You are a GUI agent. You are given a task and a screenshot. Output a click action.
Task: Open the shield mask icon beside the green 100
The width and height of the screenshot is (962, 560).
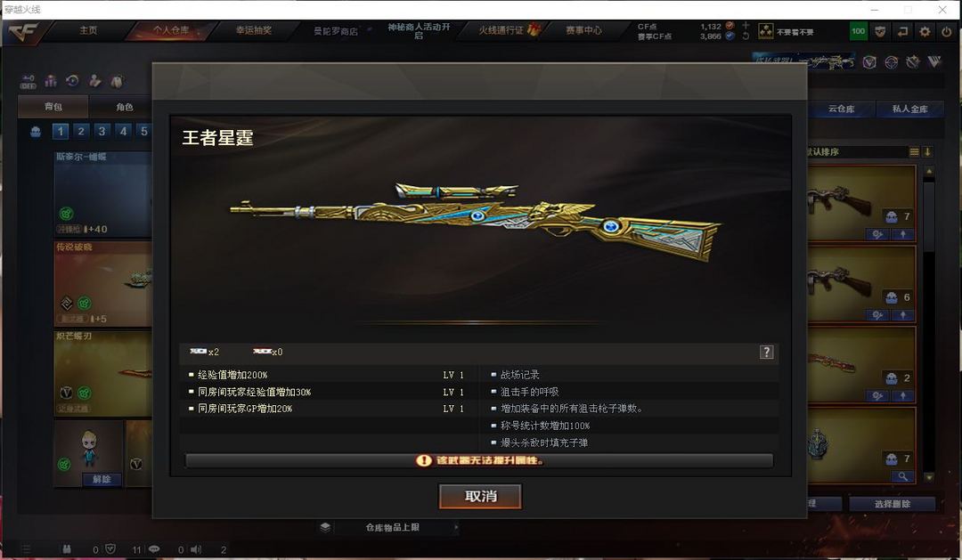pyautogui.click(x=880, y=31)
